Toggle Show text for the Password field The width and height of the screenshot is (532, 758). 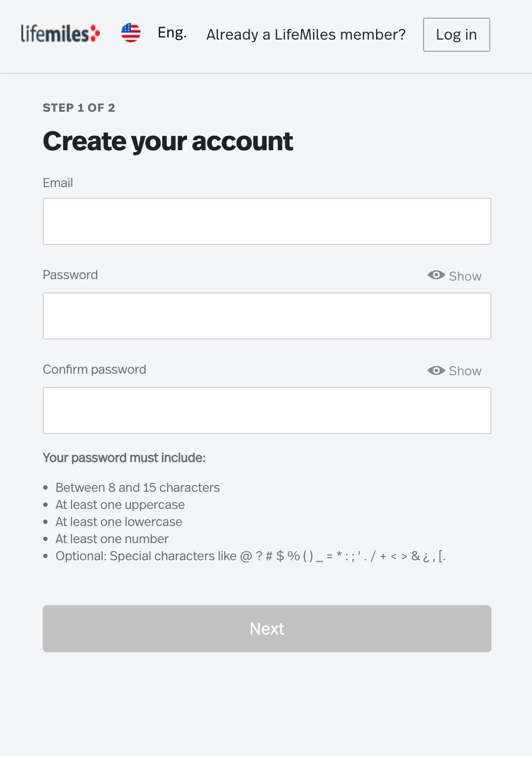tap(465, 276)
